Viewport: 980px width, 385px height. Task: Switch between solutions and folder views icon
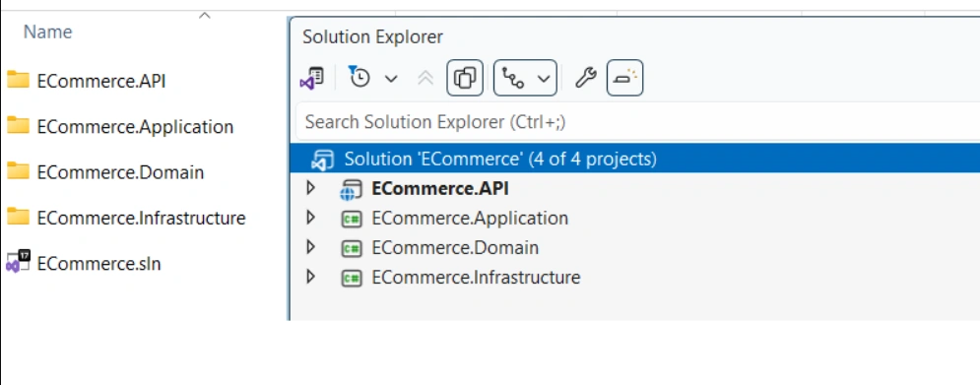pos(311,78)
